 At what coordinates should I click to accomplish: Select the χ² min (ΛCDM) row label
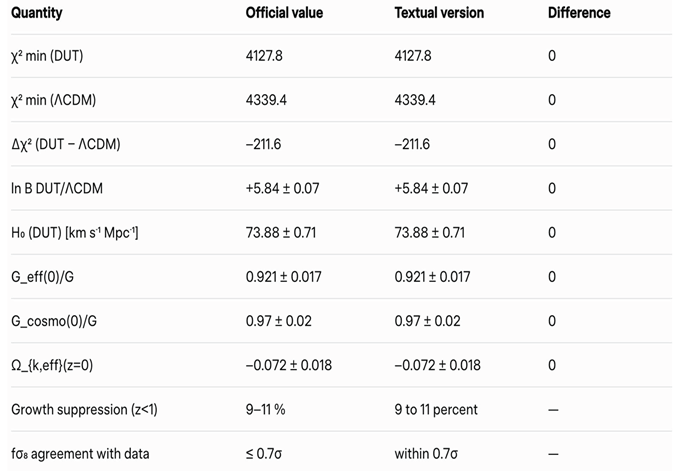pyautogui.click(x=53, y=100)
